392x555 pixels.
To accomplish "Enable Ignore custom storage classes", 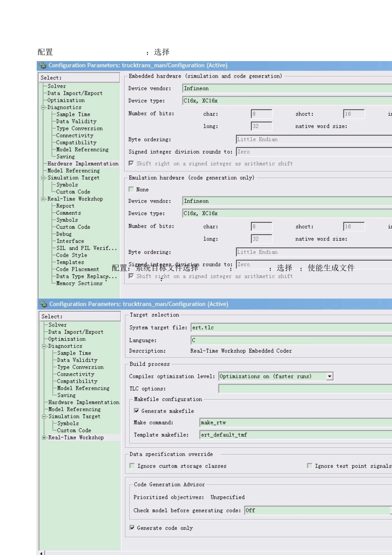I will coord(132,466).
